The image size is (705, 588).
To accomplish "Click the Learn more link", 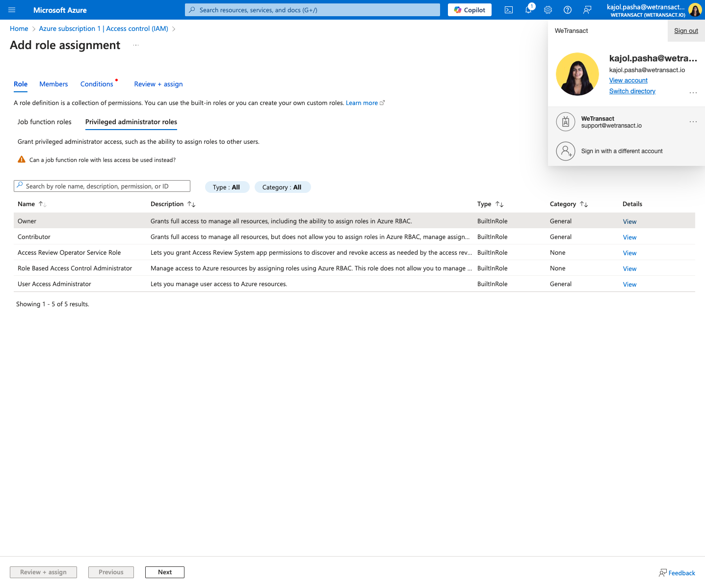I will [x=365, y=103].
